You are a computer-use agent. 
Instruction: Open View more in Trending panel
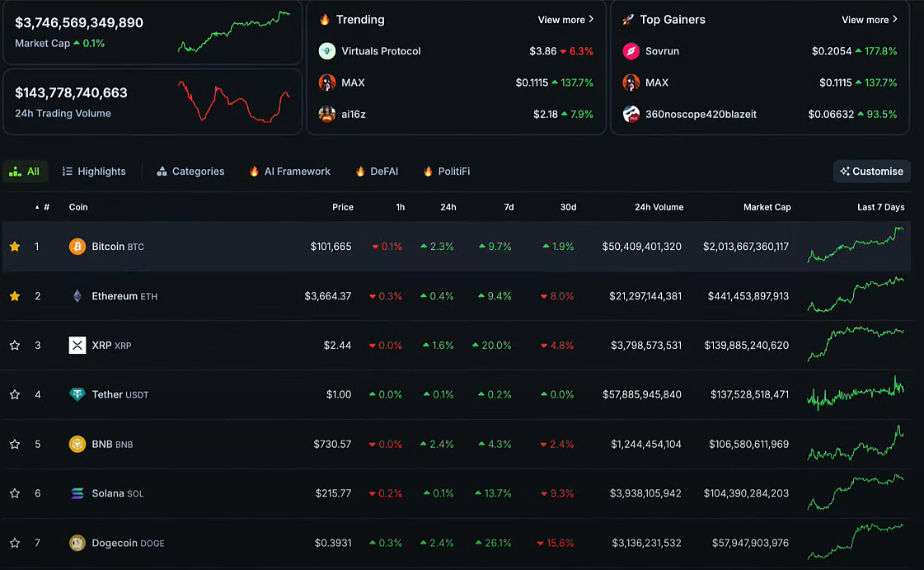[565, 20]
